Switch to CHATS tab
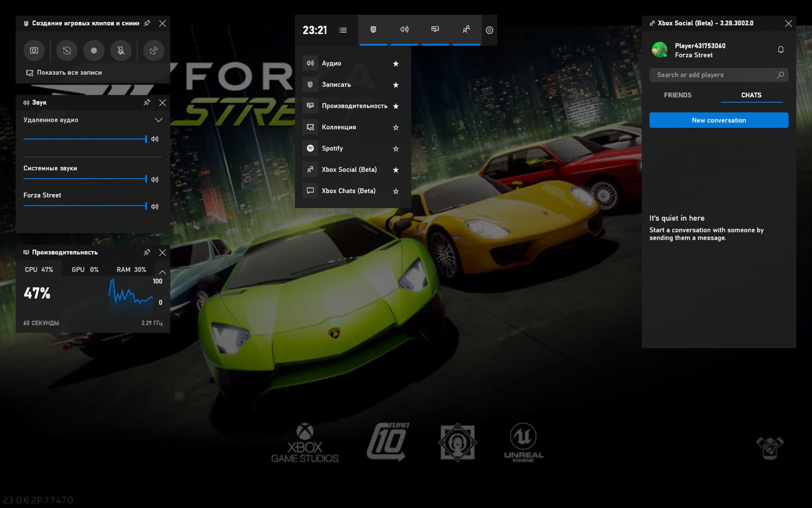 (x=751, y=95)
